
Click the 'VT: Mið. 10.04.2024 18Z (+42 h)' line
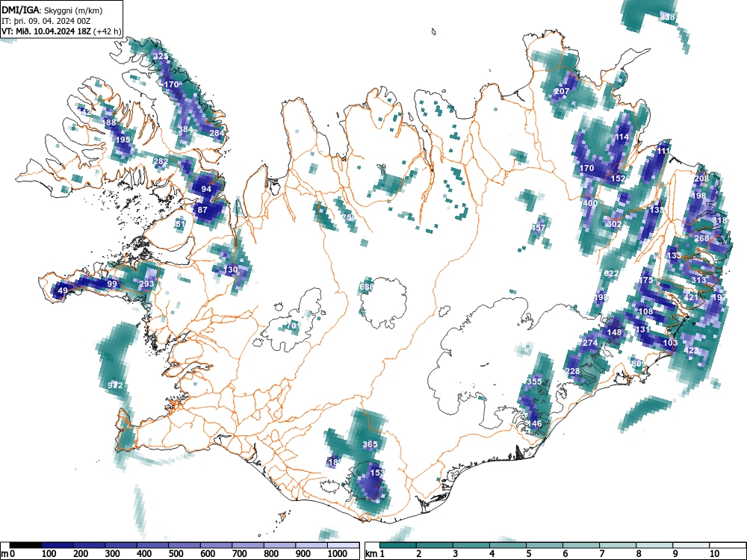tap(61, 31)
